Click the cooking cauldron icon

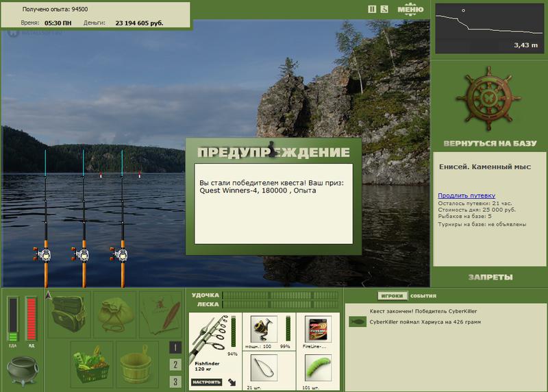pos(23,371)
